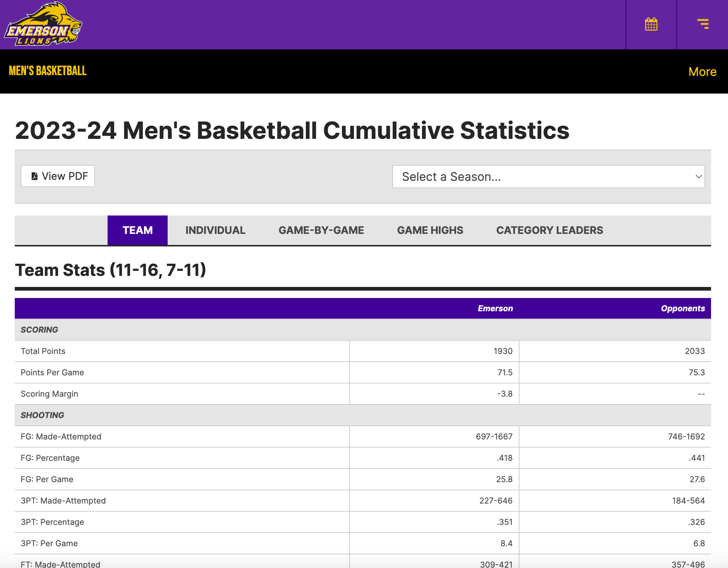Image resolution: width=728 pixels, height=568 pixels.
Task: Click the Opponents column header
Action: [682, 308]
